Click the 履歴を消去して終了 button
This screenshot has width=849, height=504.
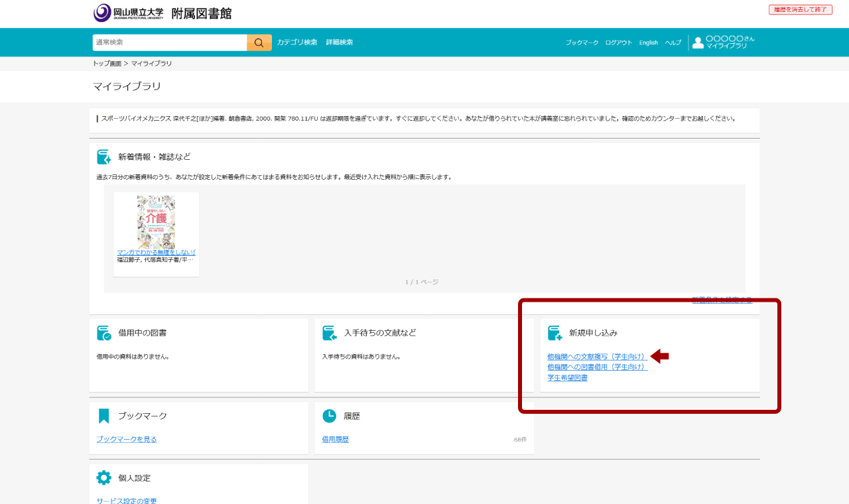pyautogui.click(x=801, y=9)
